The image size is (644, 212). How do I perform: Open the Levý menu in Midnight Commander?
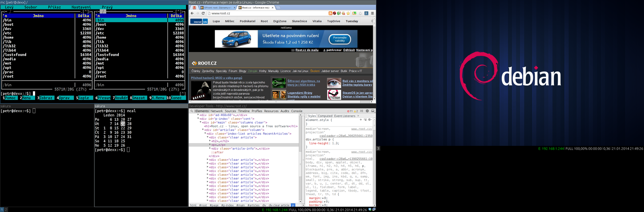(9, 7)
